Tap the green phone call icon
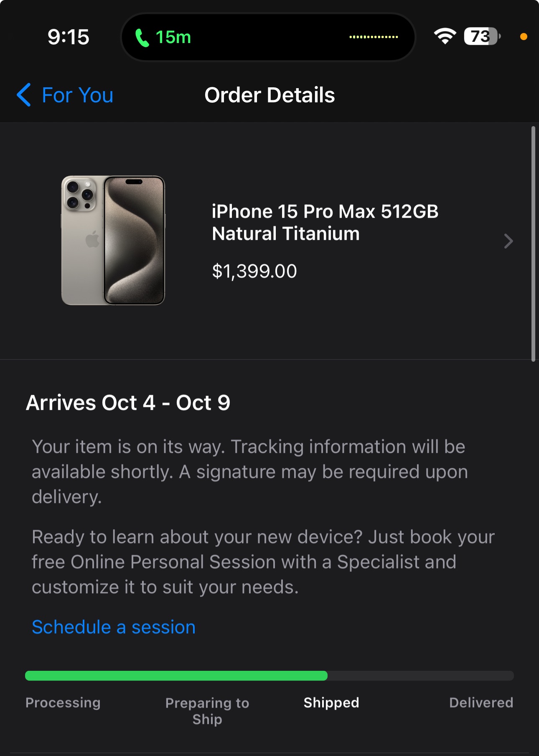This screenshot has width=539, height=756. (x=142, y=38)
